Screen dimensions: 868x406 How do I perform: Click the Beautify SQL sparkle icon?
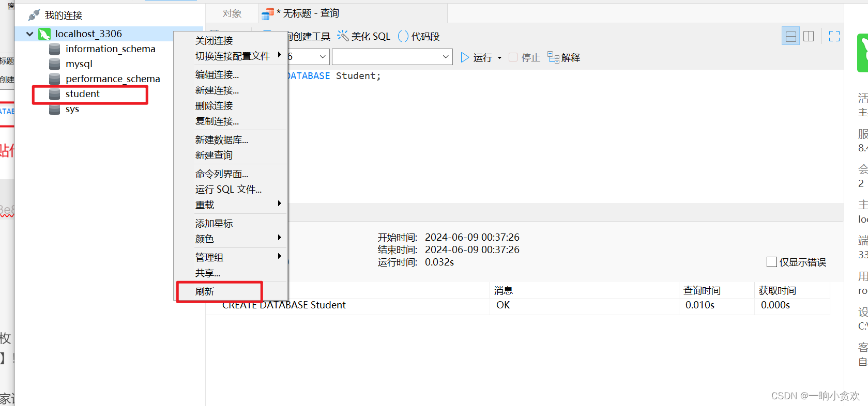343,36
